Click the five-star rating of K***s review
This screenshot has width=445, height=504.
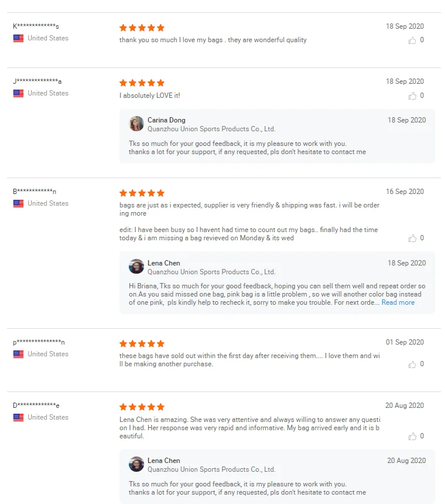tap(142, 28)
